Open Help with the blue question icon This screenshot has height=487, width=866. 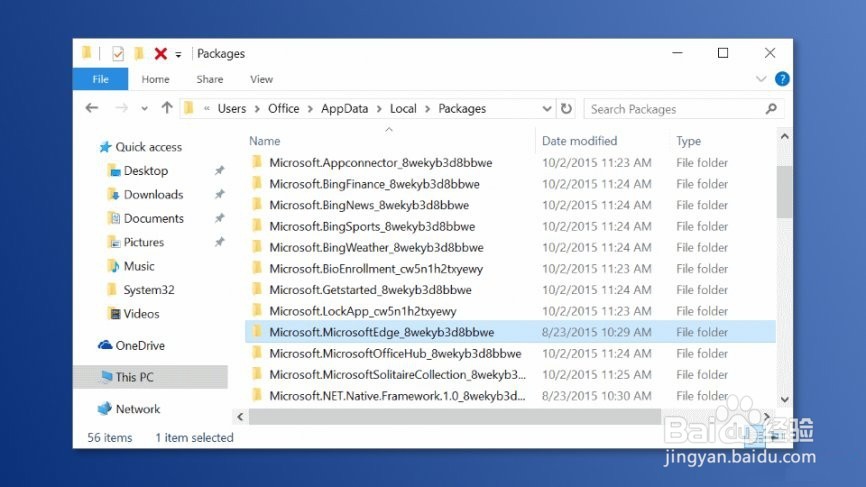[x=782, y=79]
